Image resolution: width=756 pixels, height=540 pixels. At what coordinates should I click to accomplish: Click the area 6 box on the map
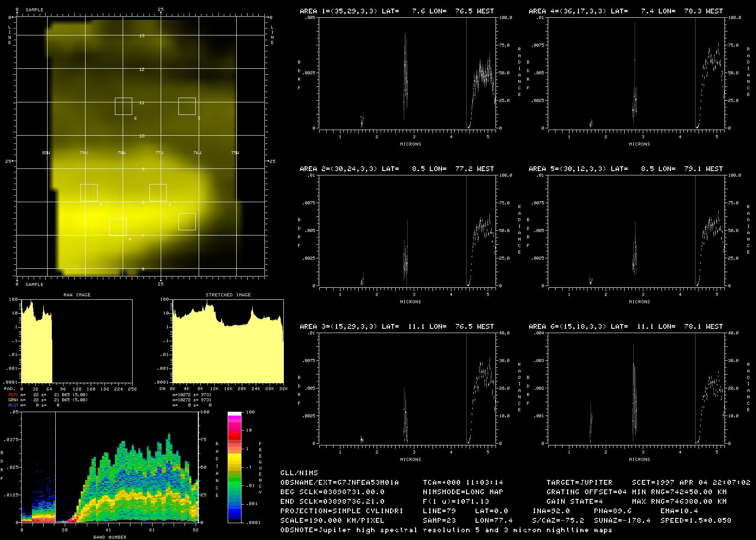(x=124, y=106)
